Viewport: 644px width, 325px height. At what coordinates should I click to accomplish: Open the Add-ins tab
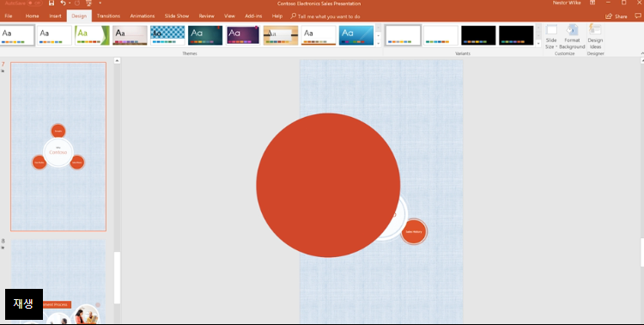253,16
